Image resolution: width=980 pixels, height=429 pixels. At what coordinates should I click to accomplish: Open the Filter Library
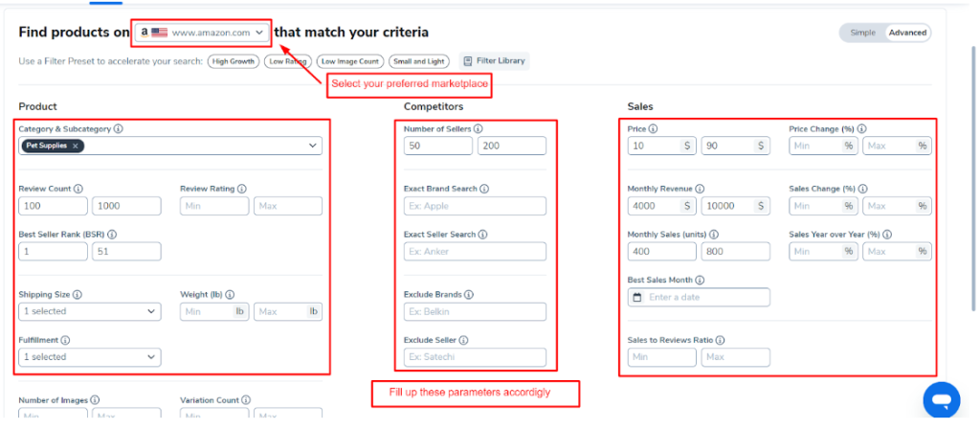(495, 61)
